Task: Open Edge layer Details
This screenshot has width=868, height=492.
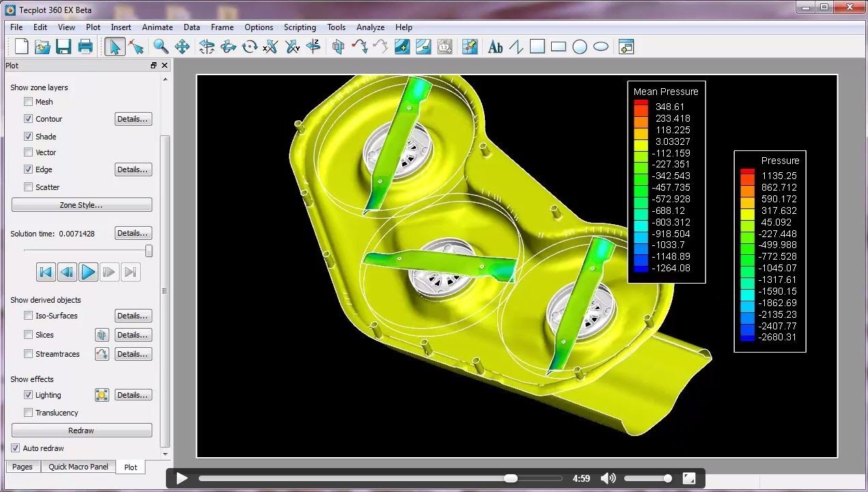Action: point(133,169)
